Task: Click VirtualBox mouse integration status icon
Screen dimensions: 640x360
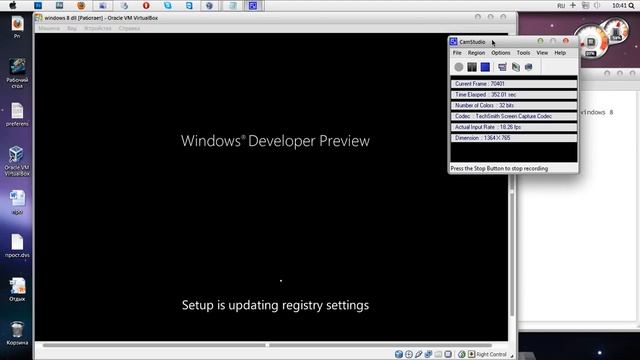Action: tap(462, 354)
